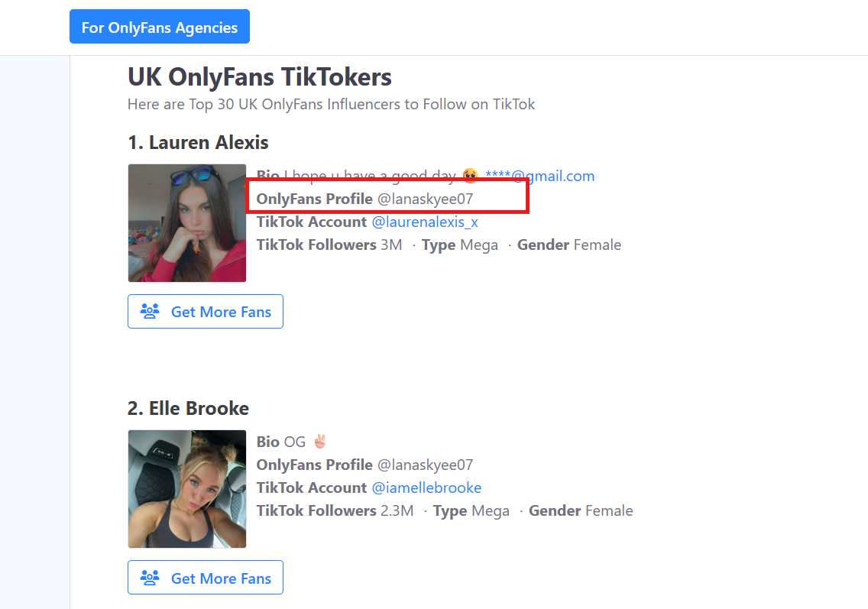Click the UK OnlyFans TikTokers page title
Image resolution: width=868 pixels, height=609 pixels.
coord(260,77)
